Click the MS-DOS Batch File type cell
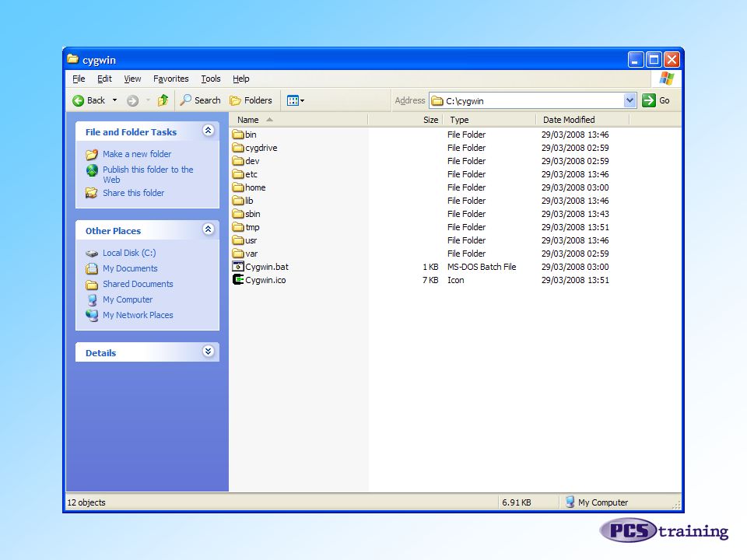Image resolution: width=747 pixels, height=560 pixels. click(x=482, y=267)
